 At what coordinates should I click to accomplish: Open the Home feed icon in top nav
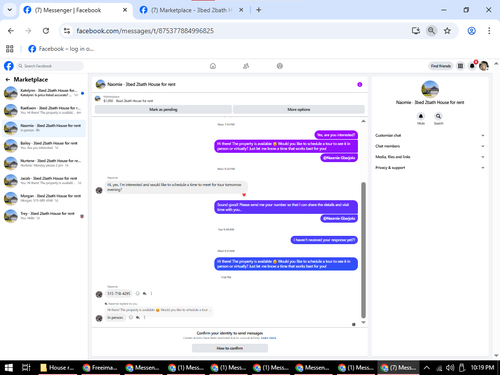(213, 66)
